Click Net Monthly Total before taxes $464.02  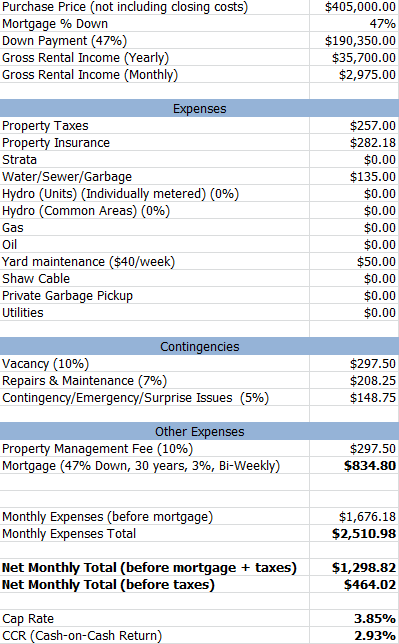coord(354,584)
